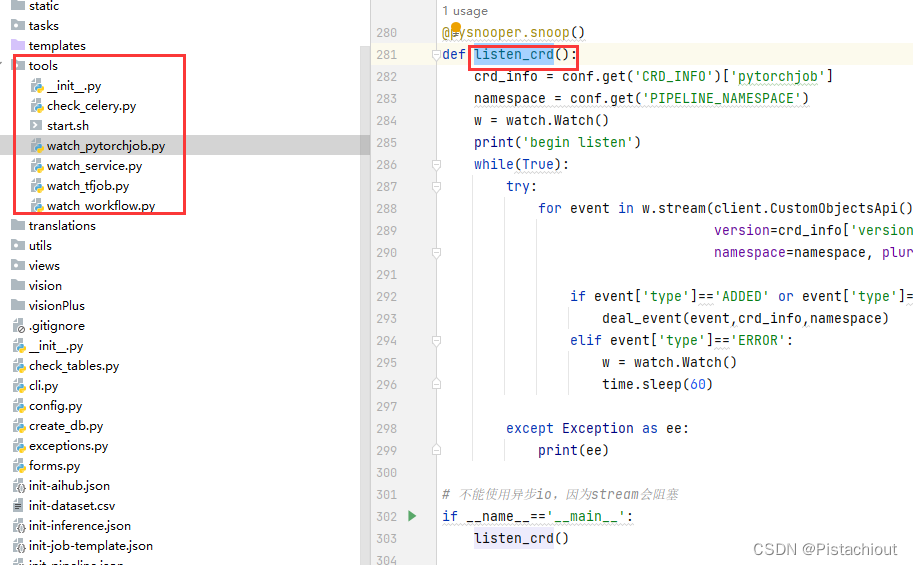Click the cli.py Python icon
The width and height of the screenshot is (913, 565).
click(x=19, y=386)
